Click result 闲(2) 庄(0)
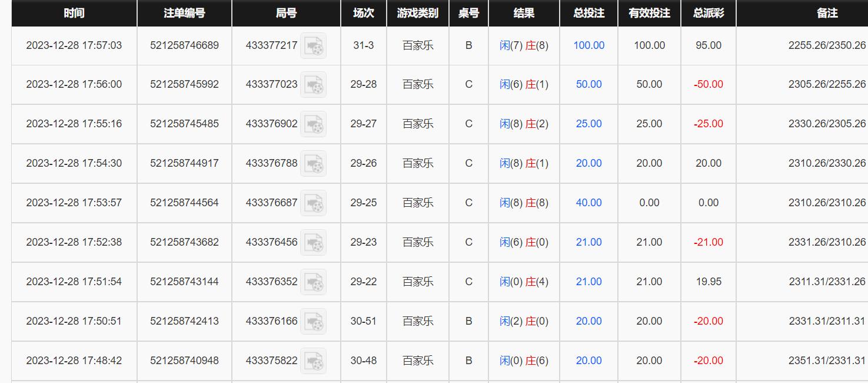The height and width of the screenshot is (383, 868). pyautogui.click(x=524, y=321)
